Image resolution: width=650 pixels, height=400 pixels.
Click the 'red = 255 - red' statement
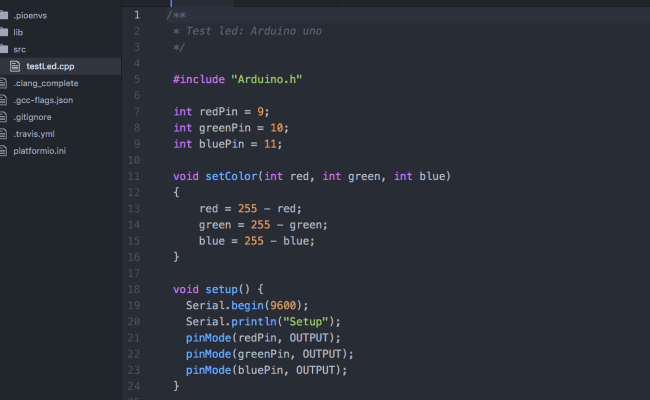point(250,208)
